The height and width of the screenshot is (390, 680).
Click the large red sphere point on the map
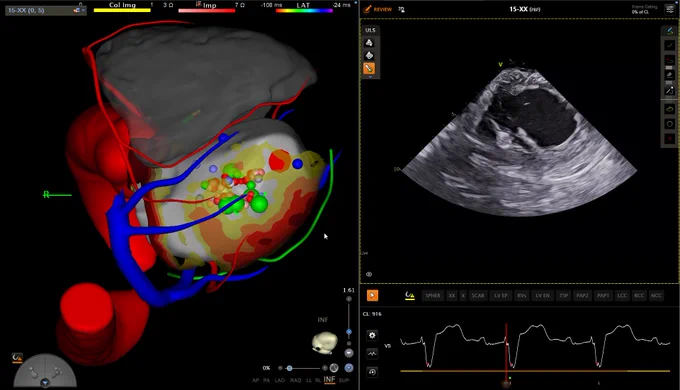(x=279, y=161)
